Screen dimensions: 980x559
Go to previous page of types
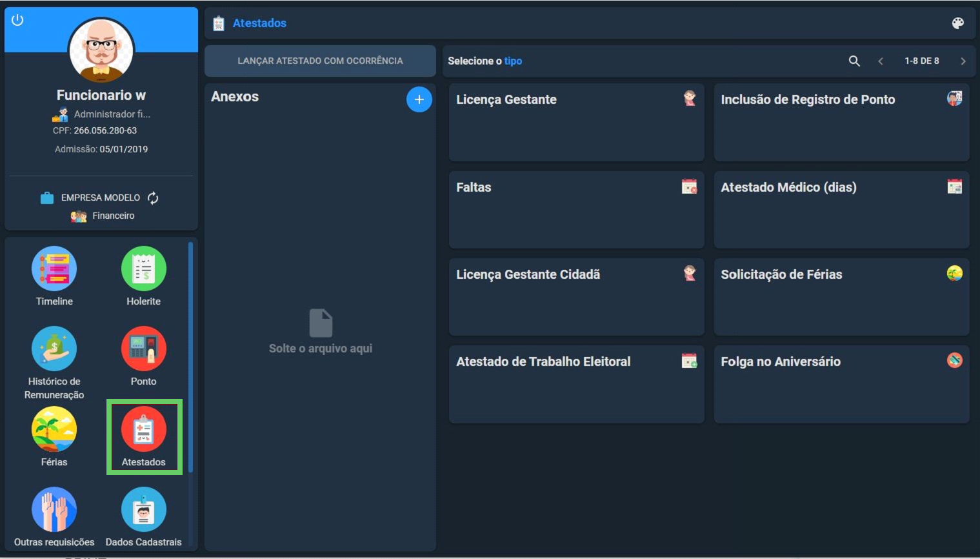[x=881, y=61]
